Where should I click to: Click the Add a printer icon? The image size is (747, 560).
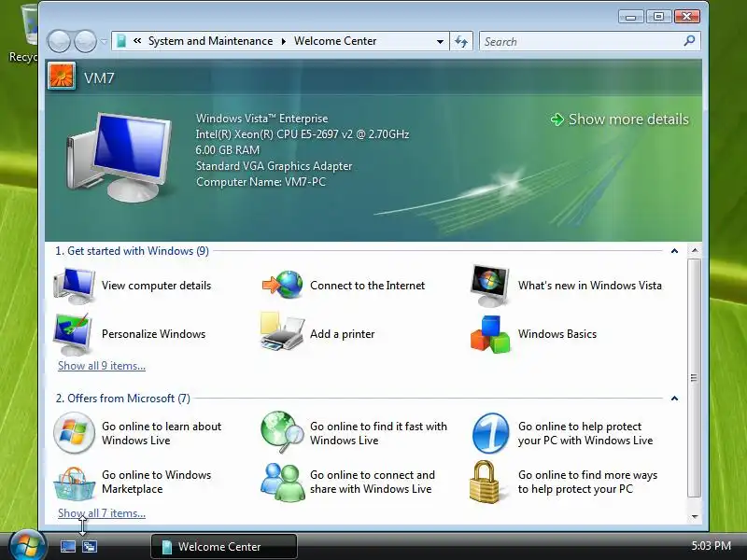coord(282,332)
